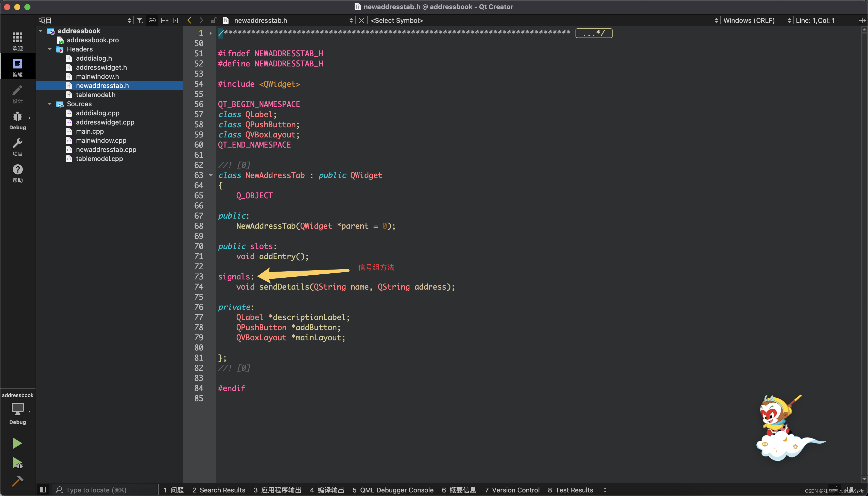Screen dimensions: 868x496
Task: Collapse the Headers folder
Action: coord(50,49)
